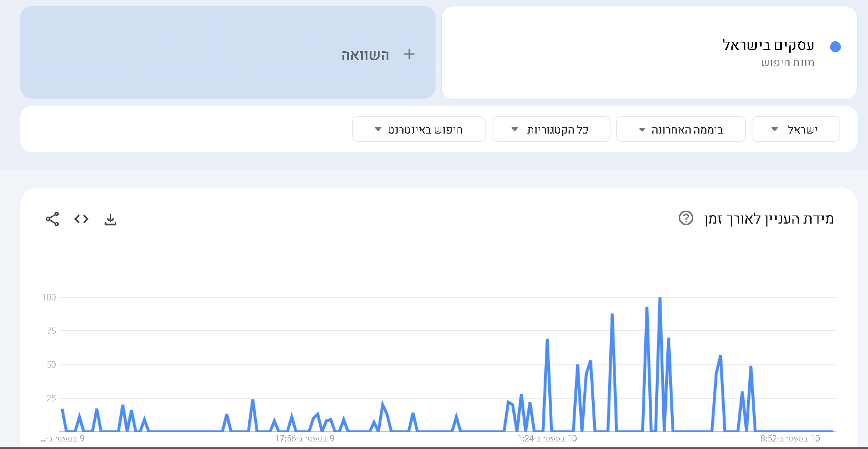Open the ישראל region dropdown
The image size is (868, 449).
795,129
